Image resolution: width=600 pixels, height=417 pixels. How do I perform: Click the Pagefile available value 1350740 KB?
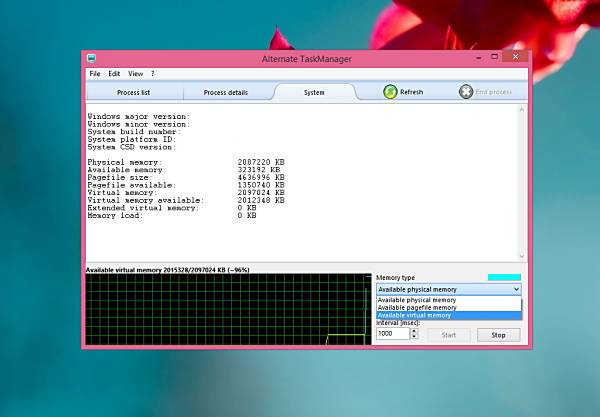261,185
